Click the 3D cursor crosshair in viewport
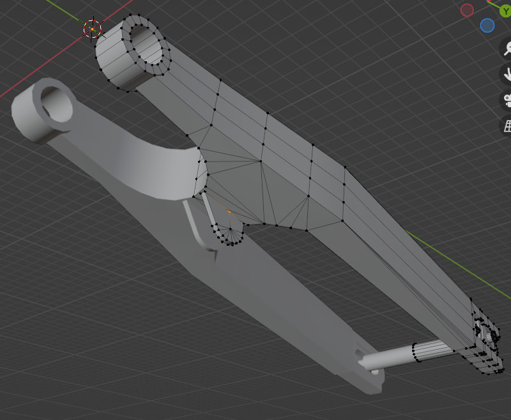This screenshot has height=420, width=511. (93, 29)
